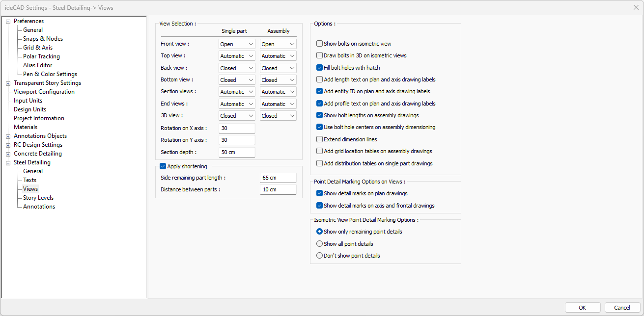Click the Section depth input field

[x=237, y=152]
